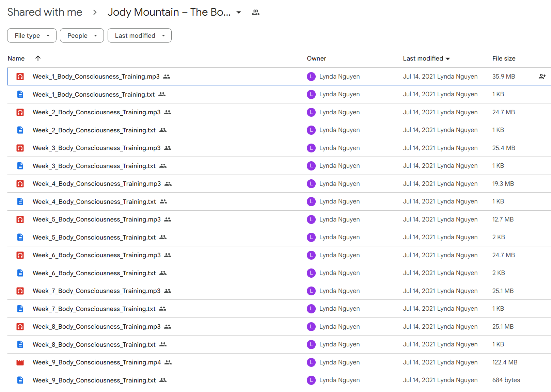This screenshot has width=551, height=392.
Task: Click the audio icon for Week_3 mp3
Action: coord(20,148)
